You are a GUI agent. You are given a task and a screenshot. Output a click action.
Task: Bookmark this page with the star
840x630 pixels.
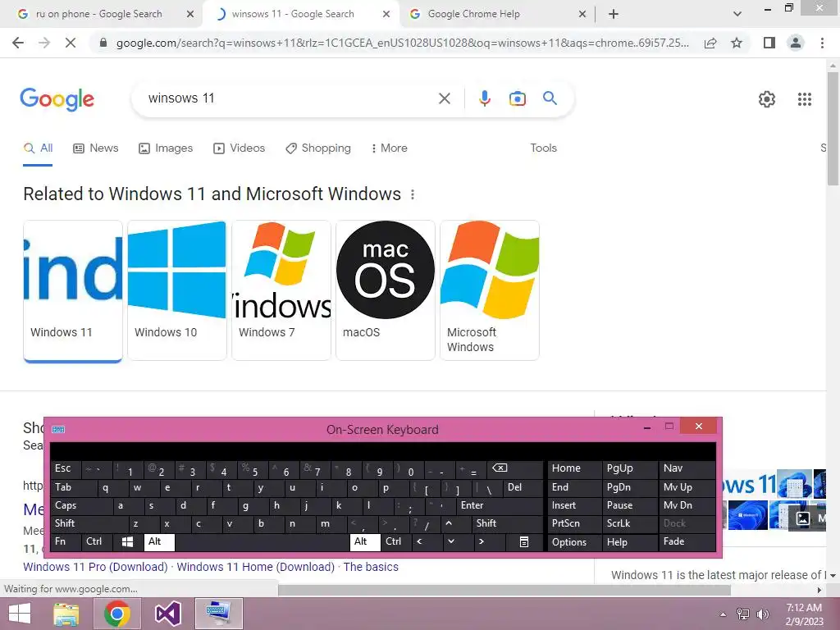(737, 43)
